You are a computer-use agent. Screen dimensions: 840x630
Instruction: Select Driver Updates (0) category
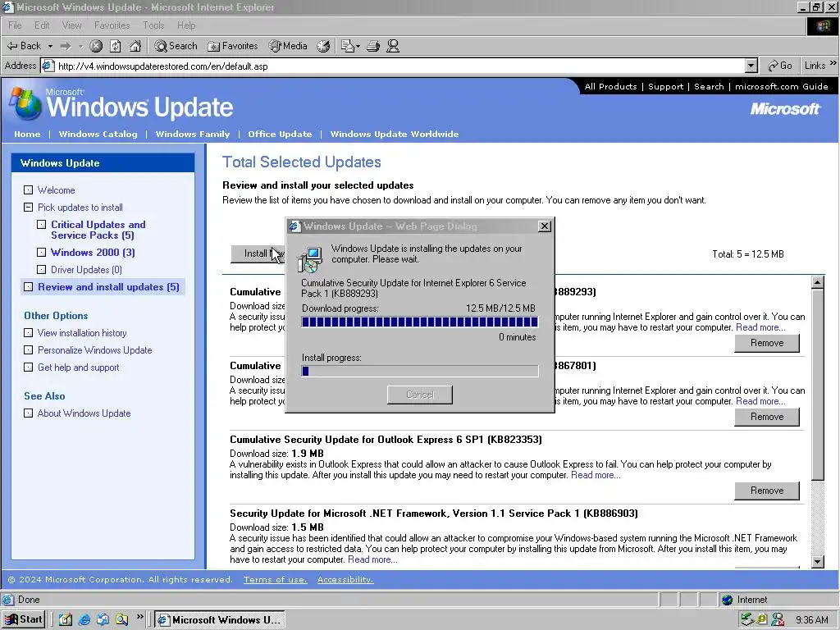coord(85,269)
